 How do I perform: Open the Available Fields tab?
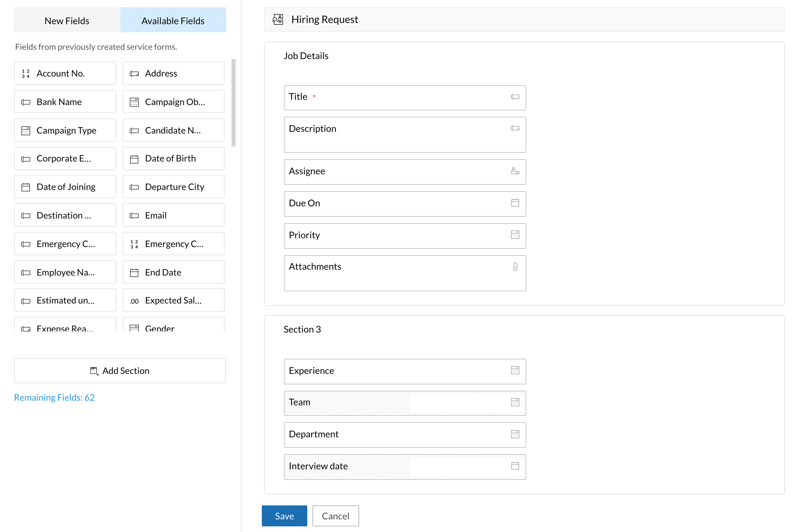coord(173,21)
